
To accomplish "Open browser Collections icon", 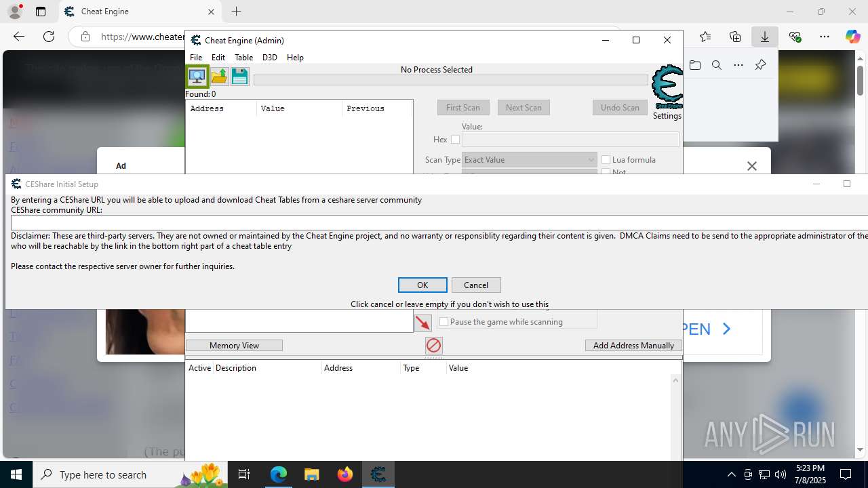I will click(x=735, y=37).
